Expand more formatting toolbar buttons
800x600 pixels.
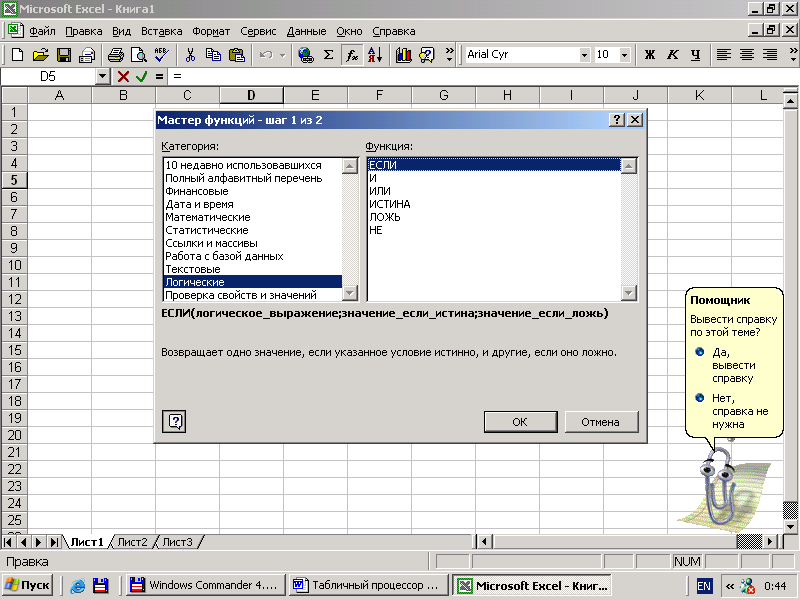point(793,55)
